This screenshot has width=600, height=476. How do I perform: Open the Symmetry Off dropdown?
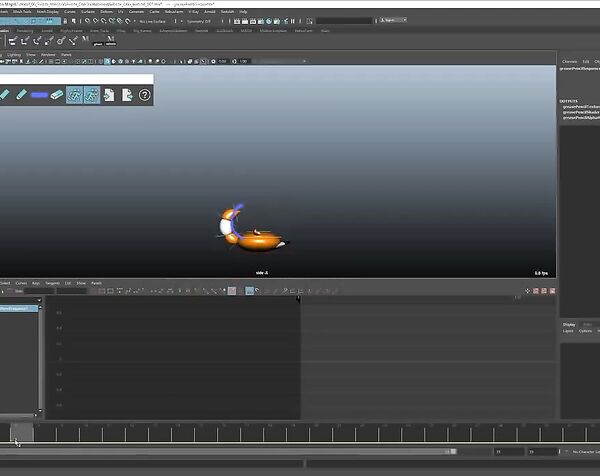[199, 21]
